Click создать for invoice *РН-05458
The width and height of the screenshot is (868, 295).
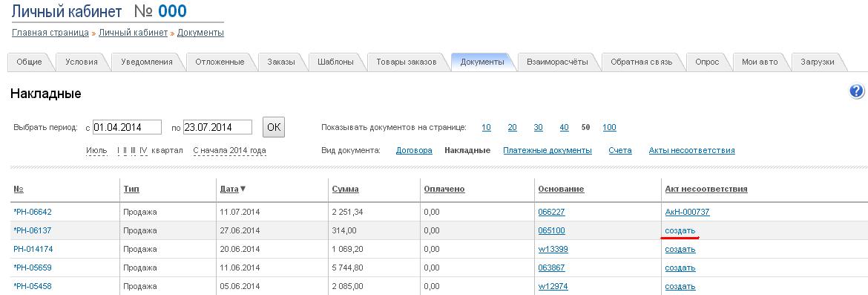pyautogui.click(x=680, y=287)
